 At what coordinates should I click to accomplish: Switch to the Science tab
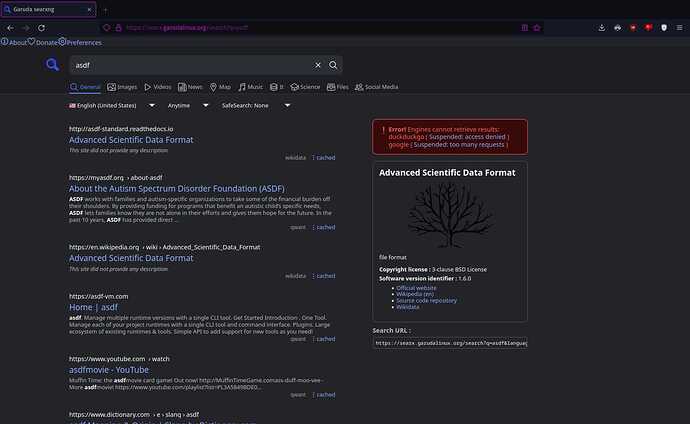click(305, 87)
